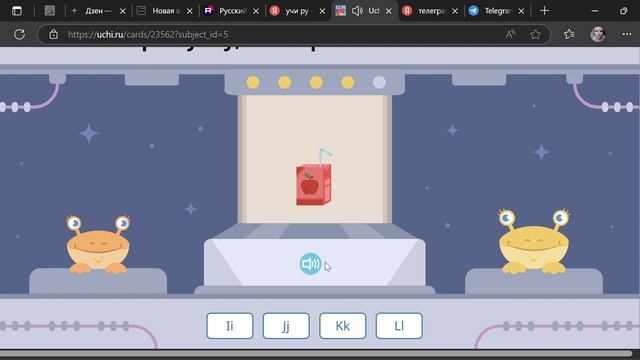Close the Telegram tab
The width and height of the screenshot is (640, 360).
[521, 11]
